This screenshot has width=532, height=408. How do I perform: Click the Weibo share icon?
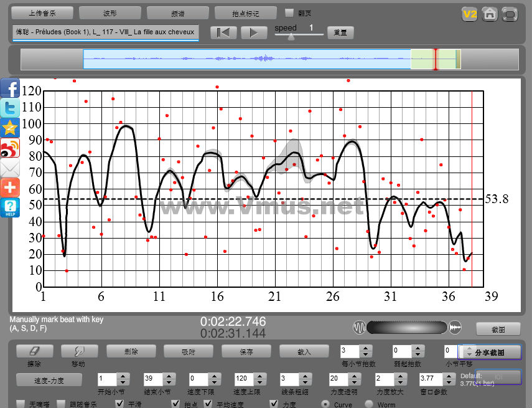click(x=11, y=148)
